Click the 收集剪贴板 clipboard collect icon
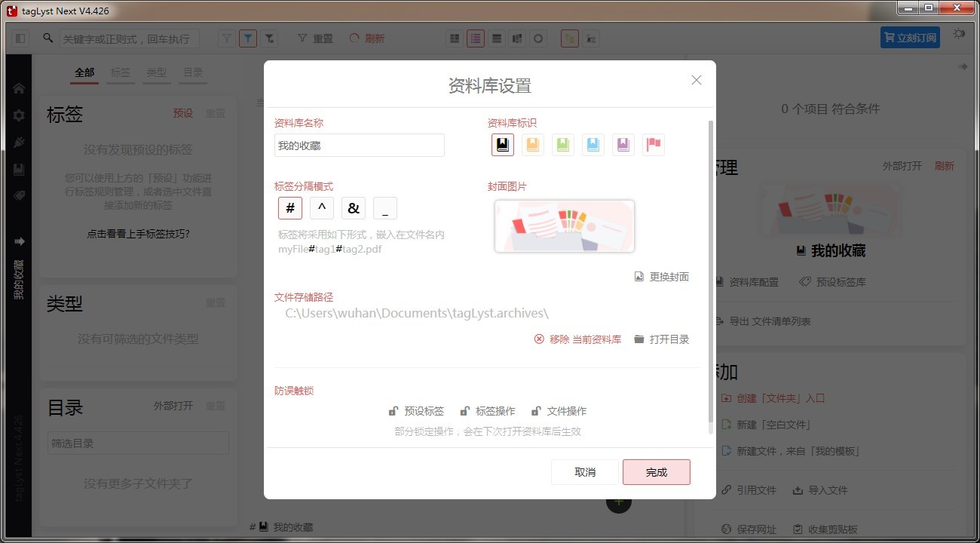Image resolution: width=980 pixels, height=543 pixels. click(800, 529)
